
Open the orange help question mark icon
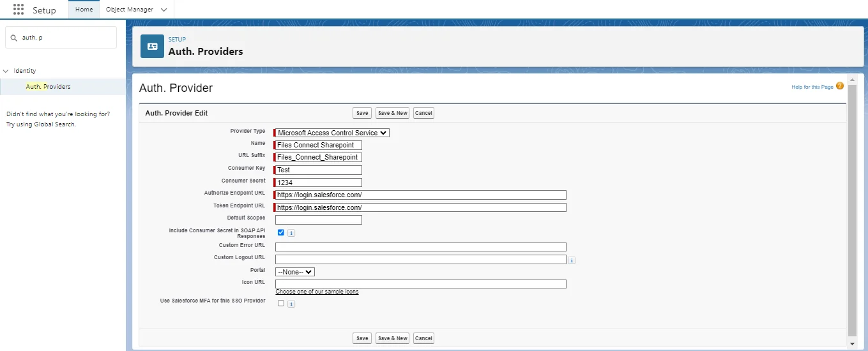point(840,86)
